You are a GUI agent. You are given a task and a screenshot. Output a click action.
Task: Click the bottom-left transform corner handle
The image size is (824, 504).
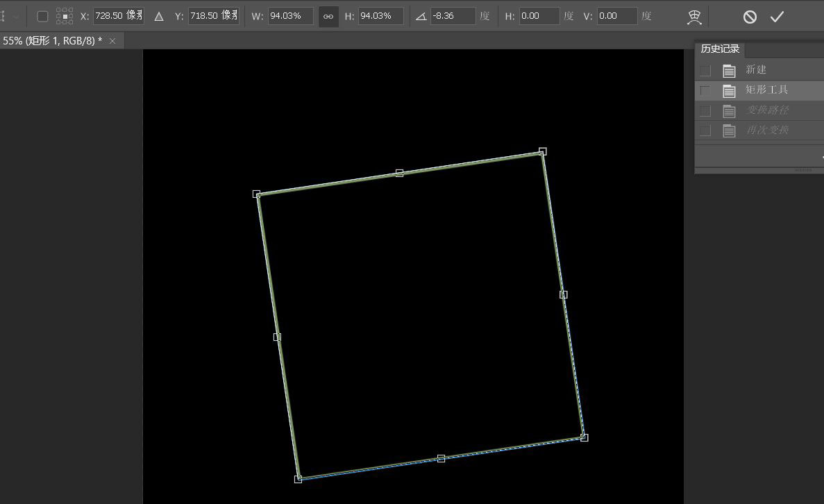coord(298,479)
